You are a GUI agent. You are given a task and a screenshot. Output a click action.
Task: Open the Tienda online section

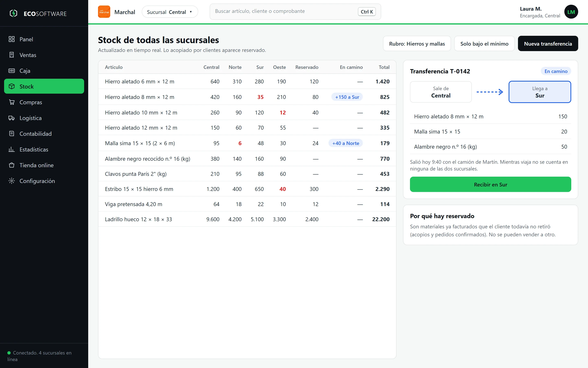point(44,165)
